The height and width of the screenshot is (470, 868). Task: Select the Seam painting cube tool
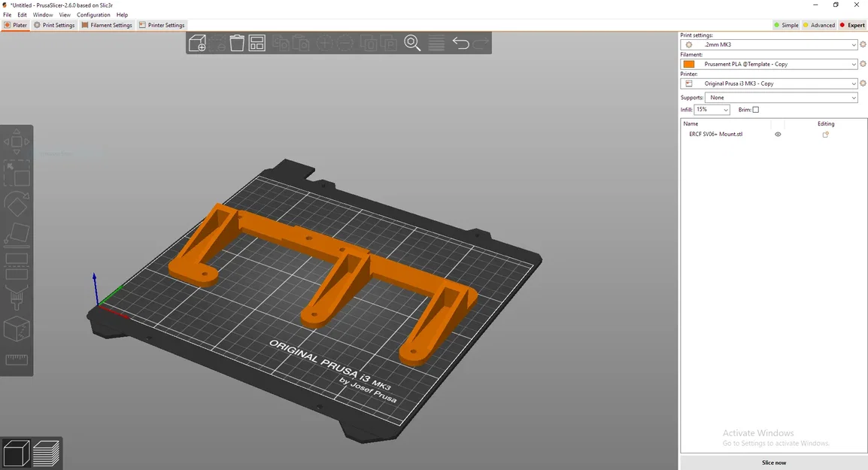(17, 329)
